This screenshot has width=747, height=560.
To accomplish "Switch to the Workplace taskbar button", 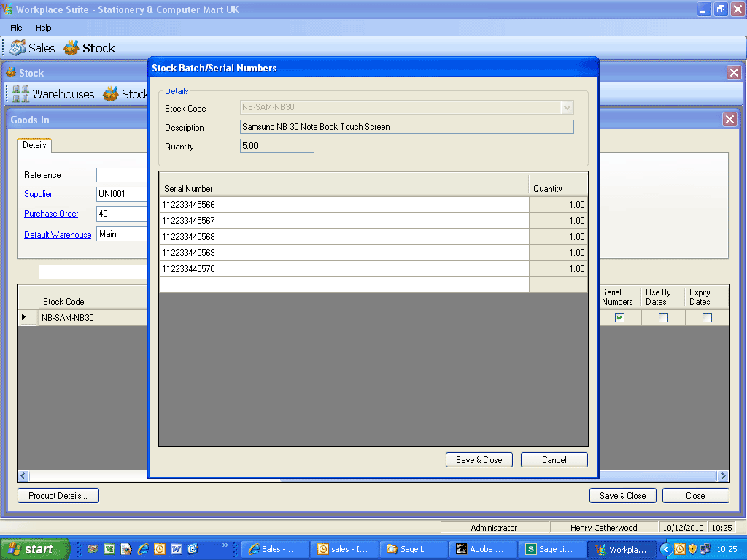I will 622,549.
